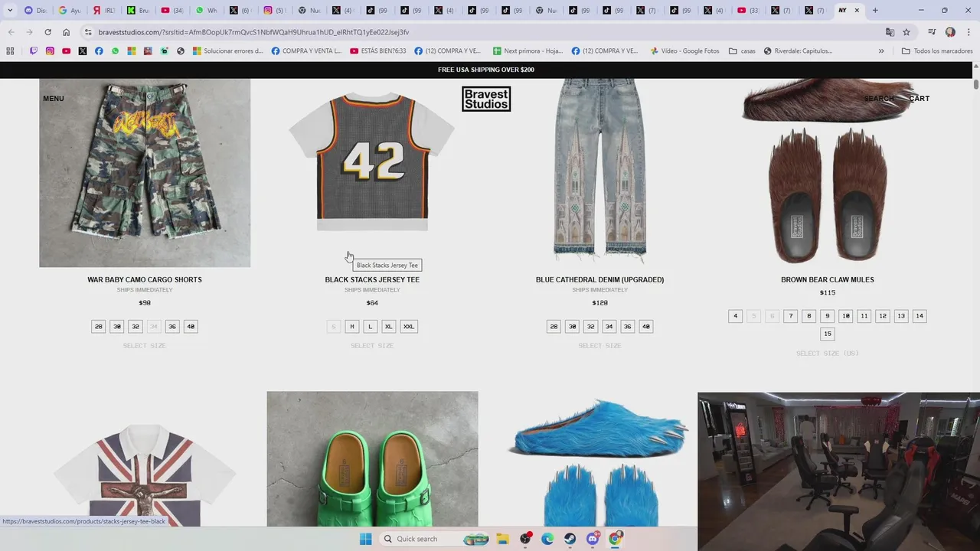The image size is (980, 551).
Task: Open the 'Blue Cathedral Denim (Upgraded)' title link
Action: 600,280
